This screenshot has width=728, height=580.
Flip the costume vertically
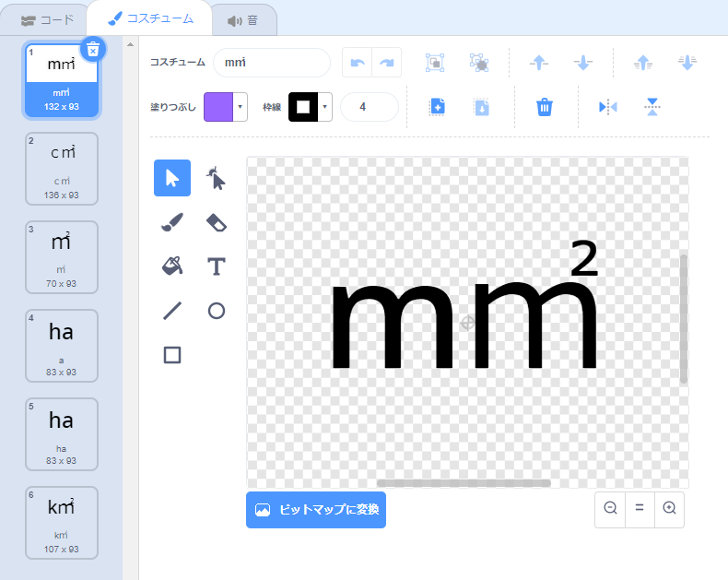652,107
